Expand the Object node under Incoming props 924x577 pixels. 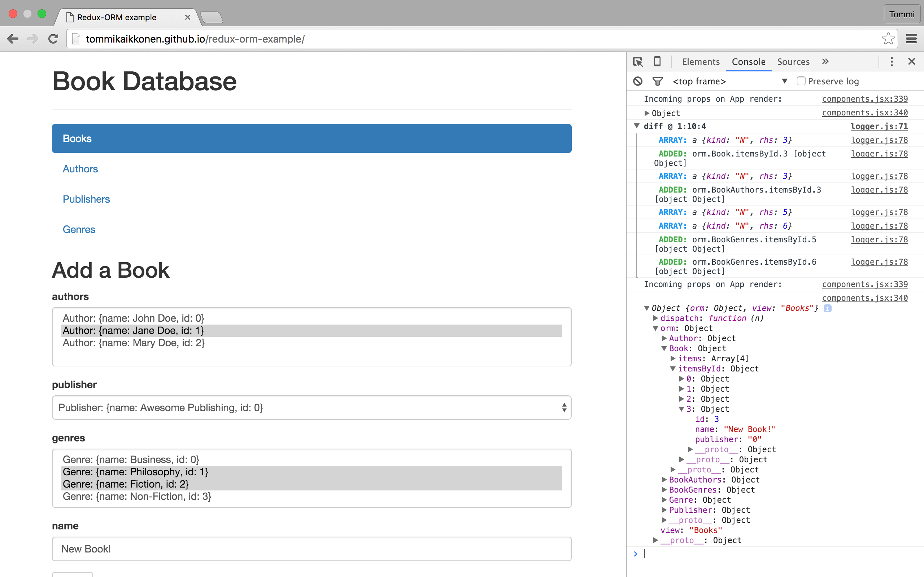[649, 113]
